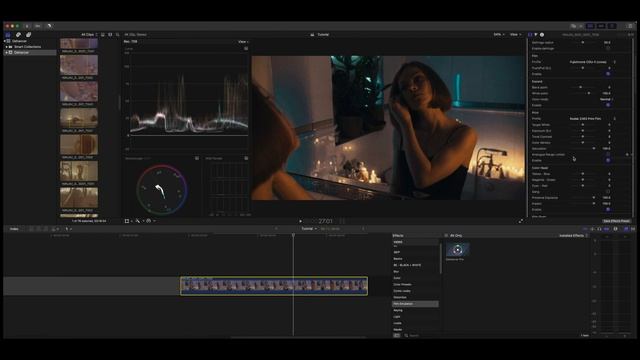Viewport: 640px width, 360px height.
Task: Open the scopes View dropdown
Action: pyautogui.click(x=243, y=42)
